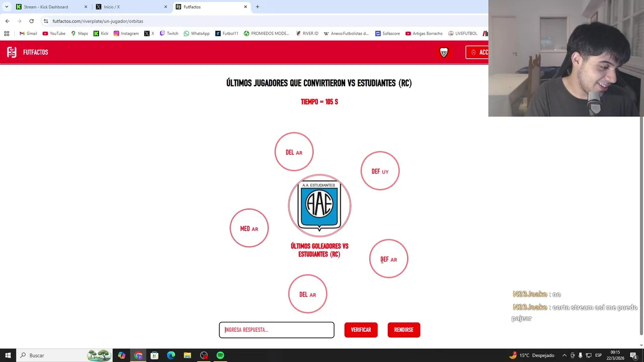Click the Últimos jugadores que convirtieron heading
644x362 pixels.
(x=319, y=83)
